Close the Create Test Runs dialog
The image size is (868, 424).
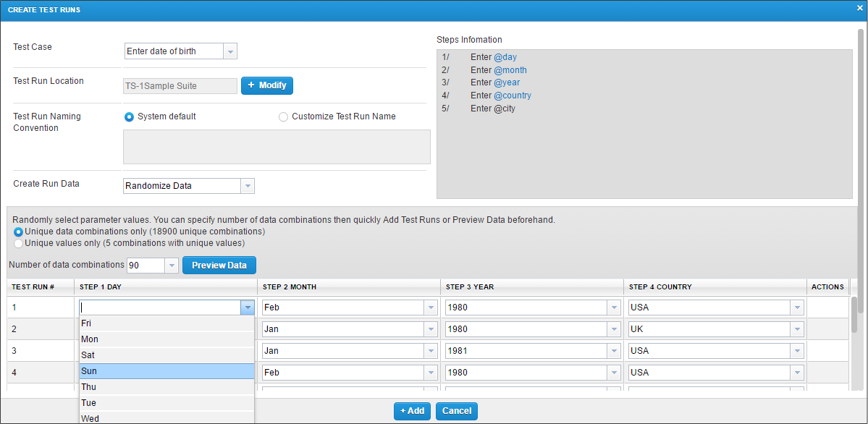(859, 7)
